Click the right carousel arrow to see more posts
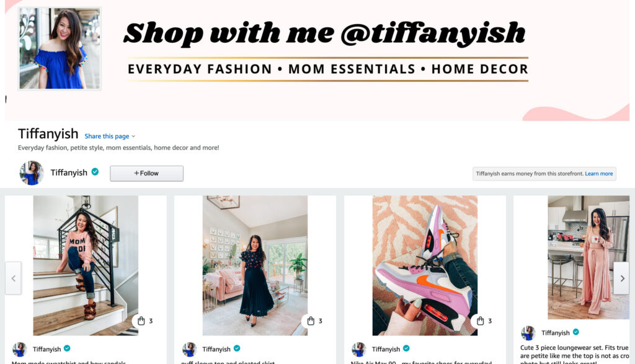This screenshot has height=364, width=635. click(x=621, y=278)
